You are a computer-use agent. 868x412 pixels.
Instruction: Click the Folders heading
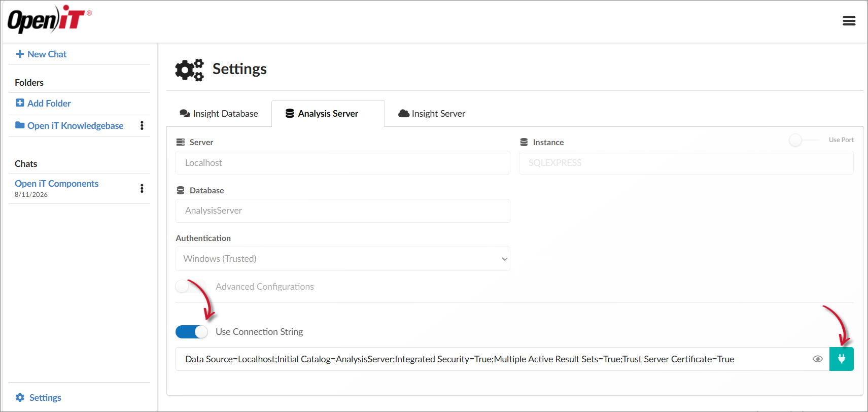click(29, 83)
